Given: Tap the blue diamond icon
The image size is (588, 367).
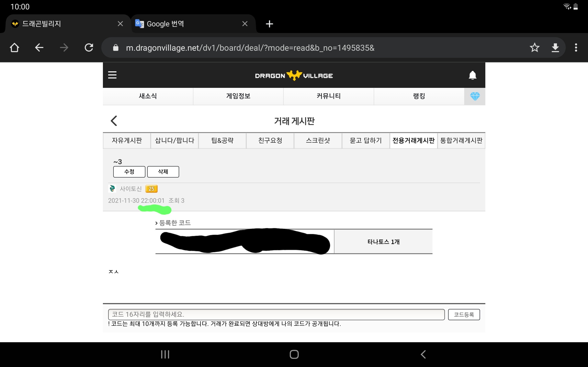Looking at the screenshot, I should pos(475,96).
